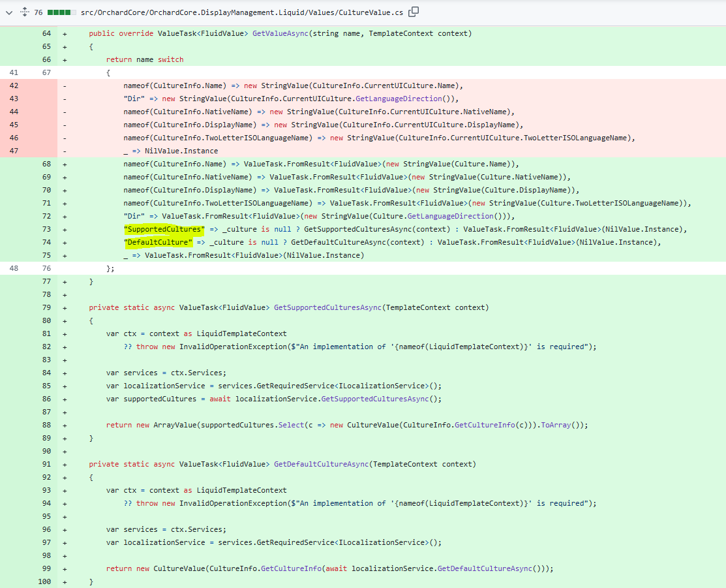Open the CultureValue.cs file path link
This screenshot has height=588, width=726.
click(242, 12)
